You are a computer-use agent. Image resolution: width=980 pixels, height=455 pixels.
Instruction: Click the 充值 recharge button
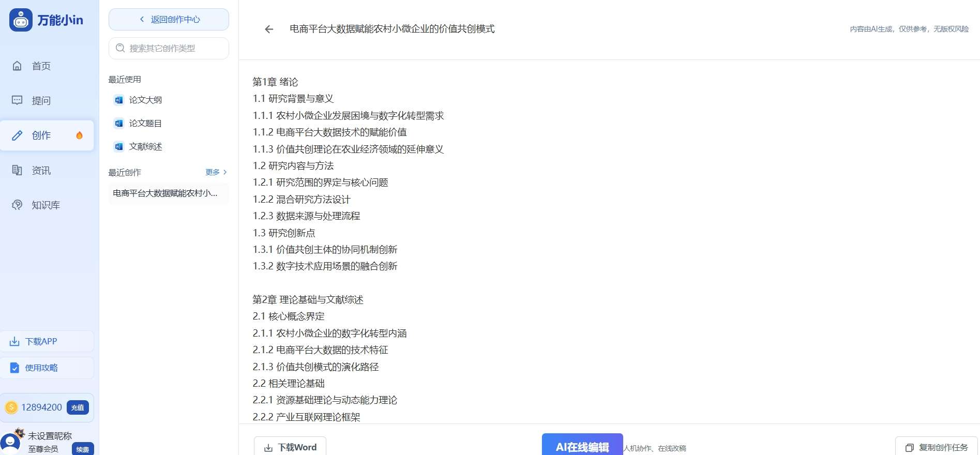coord(78,407)
